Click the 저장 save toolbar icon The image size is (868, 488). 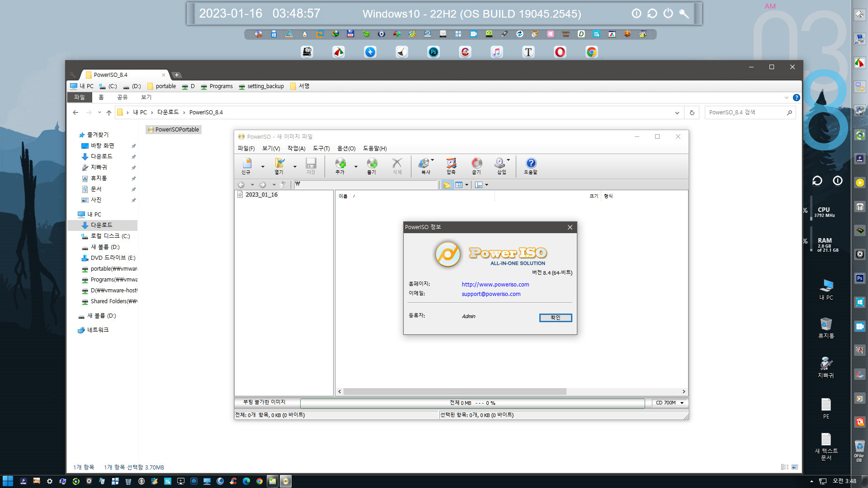coord(311,166)
